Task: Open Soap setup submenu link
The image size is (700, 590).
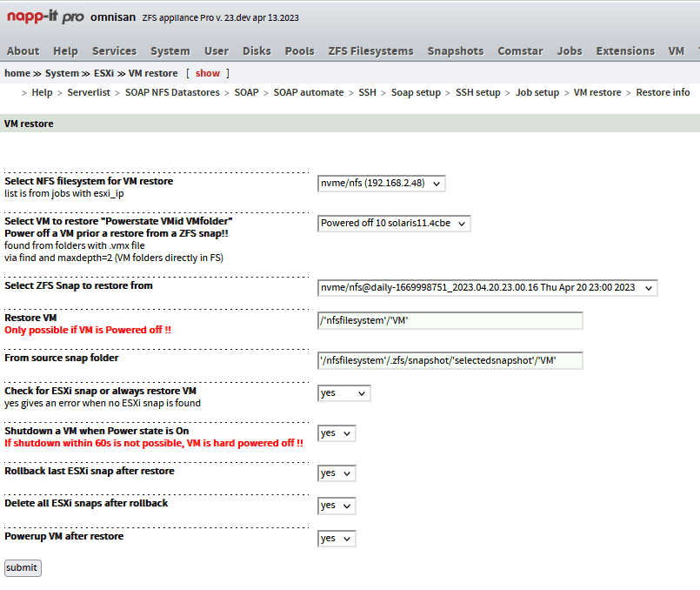Action: (416, 92)
